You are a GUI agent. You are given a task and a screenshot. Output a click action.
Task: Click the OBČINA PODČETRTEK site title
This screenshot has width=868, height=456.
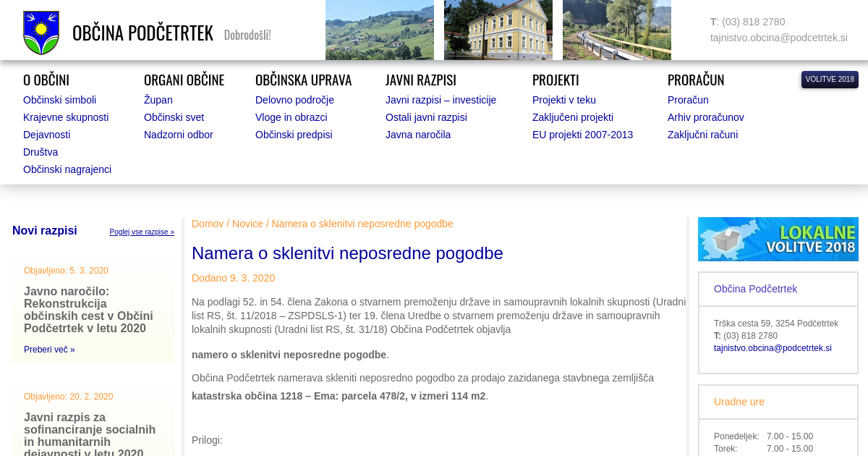142,33
